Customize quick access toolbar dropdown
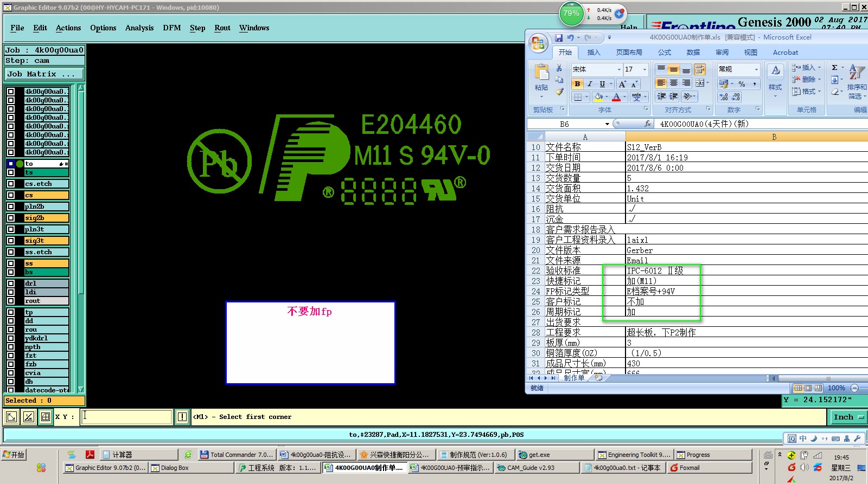 click(609, 38)
